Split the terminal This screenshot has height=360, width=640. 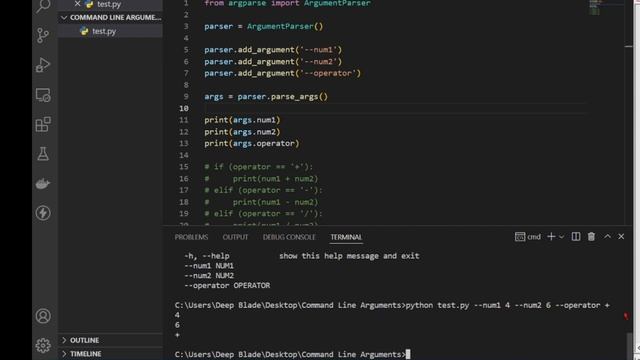(576, 237)
